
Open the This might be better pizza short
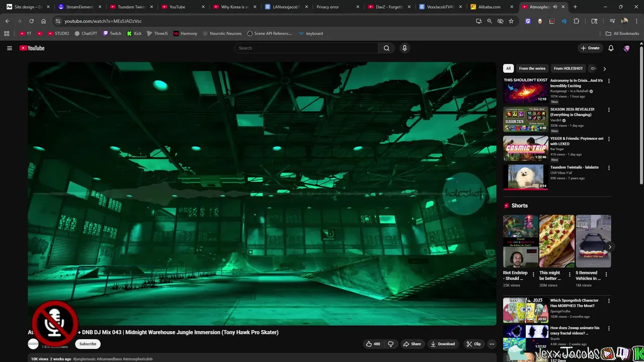coord(557,241)
